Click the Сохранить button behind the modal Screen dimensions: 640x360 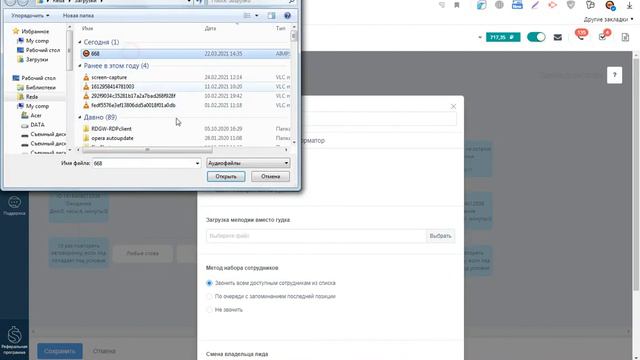pyautogui.click(x=60, y=351)
